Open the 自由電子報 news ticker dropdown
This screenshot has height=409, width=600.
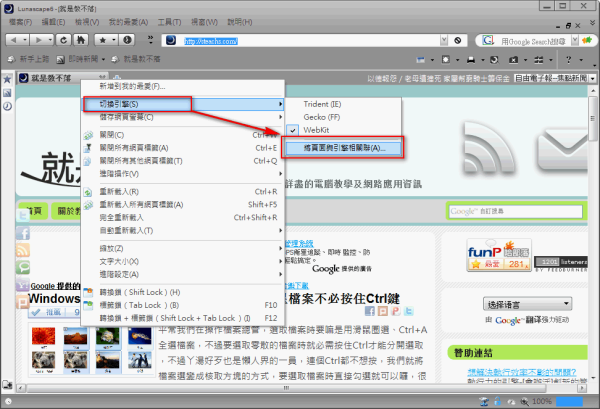(593, 78)
